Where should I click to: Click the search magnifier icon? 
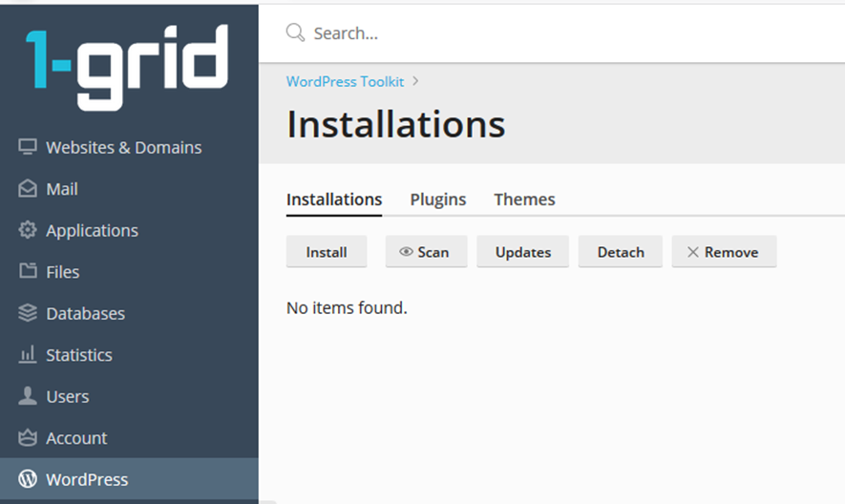[x=295, y=32]
